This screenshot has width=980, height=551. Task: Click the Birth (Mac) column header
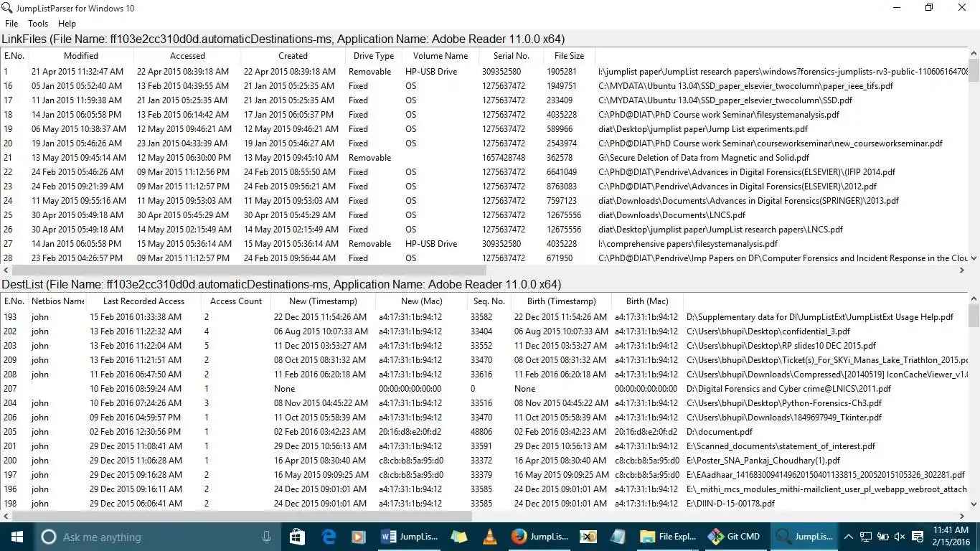point(647,301)
